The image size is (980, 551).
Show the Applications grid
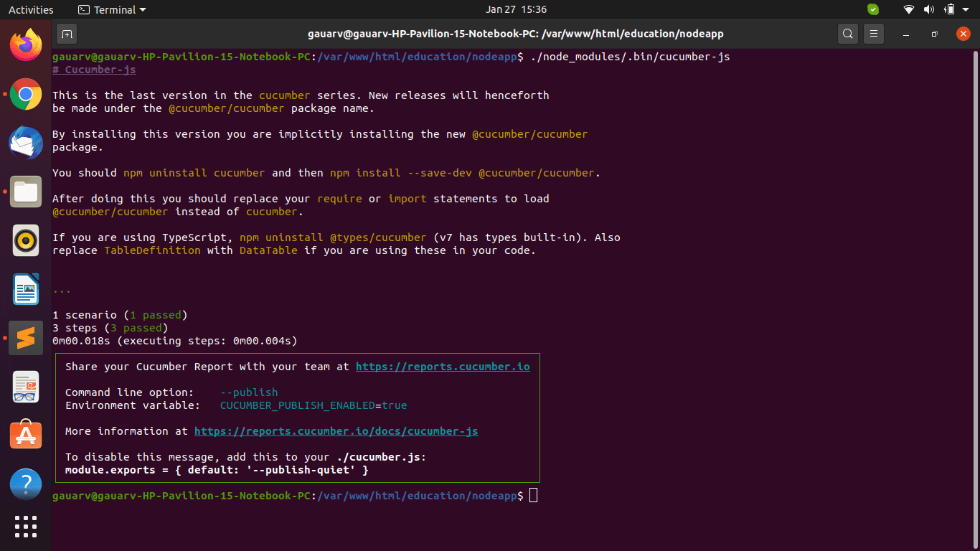click(26, 527)
